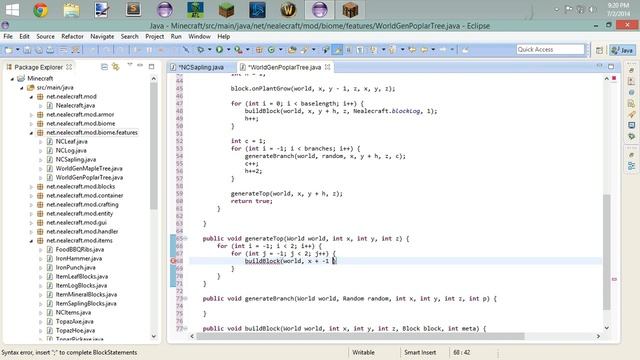Click the editor horizontal scrollbar thumb

360,336
